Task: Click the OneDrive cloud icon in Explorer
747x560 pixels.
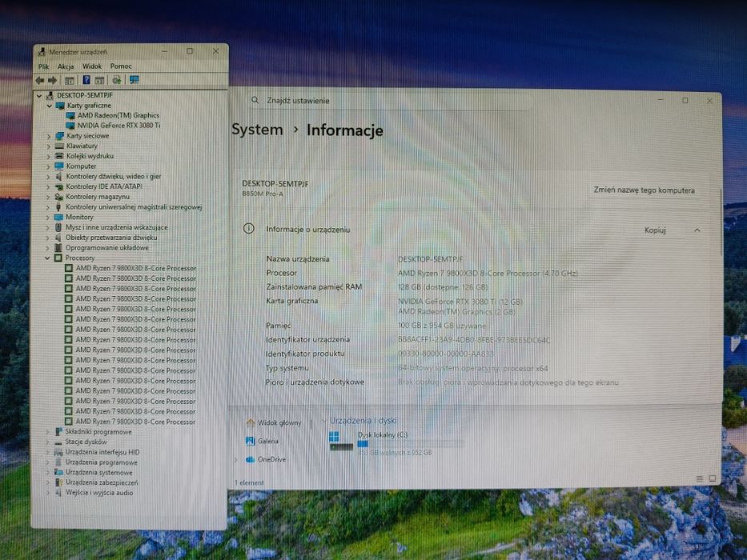Action: point(250,459)
